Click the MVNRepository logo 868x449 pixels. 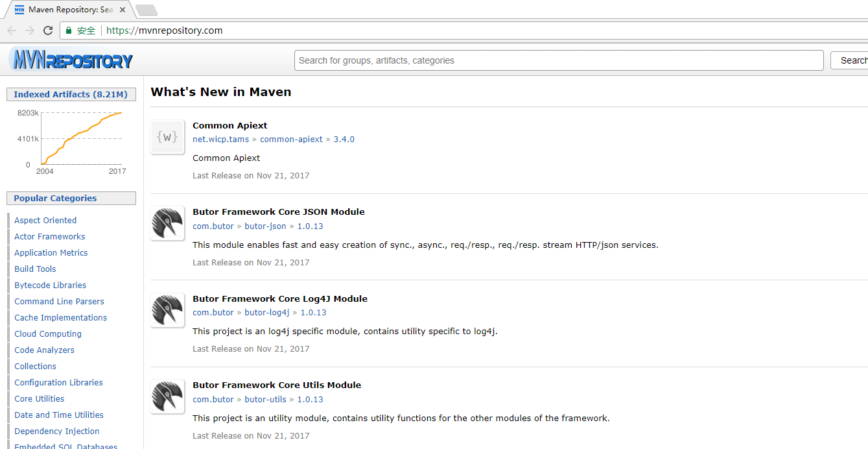(71, 60)
